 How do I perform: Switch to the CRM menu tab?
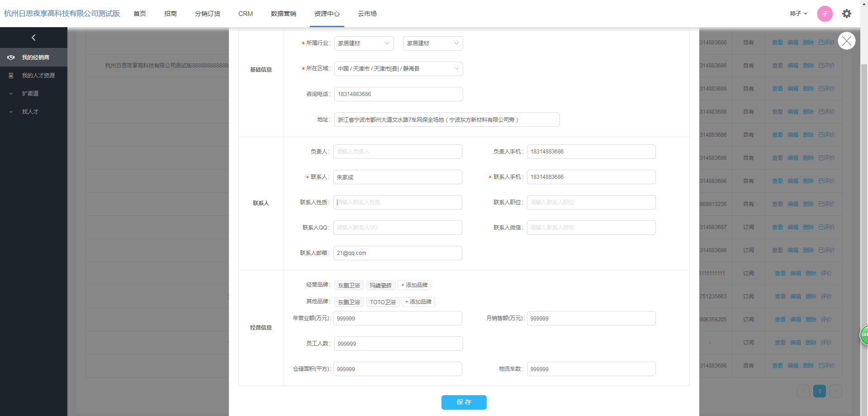pyautogui.click(x=245, y=14)
